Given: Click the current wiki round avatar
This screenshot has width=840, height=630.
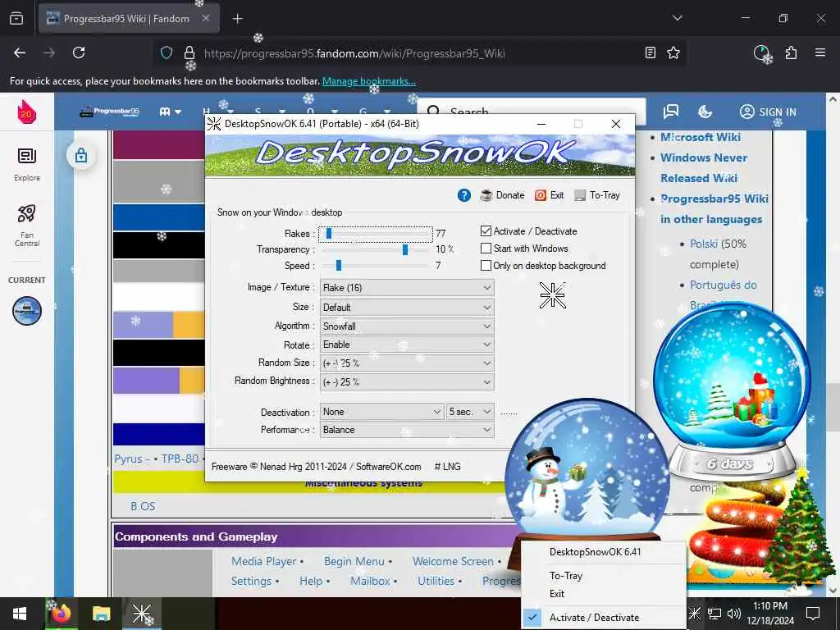Looking at the screenshot, I should click(x=27, y=311).
